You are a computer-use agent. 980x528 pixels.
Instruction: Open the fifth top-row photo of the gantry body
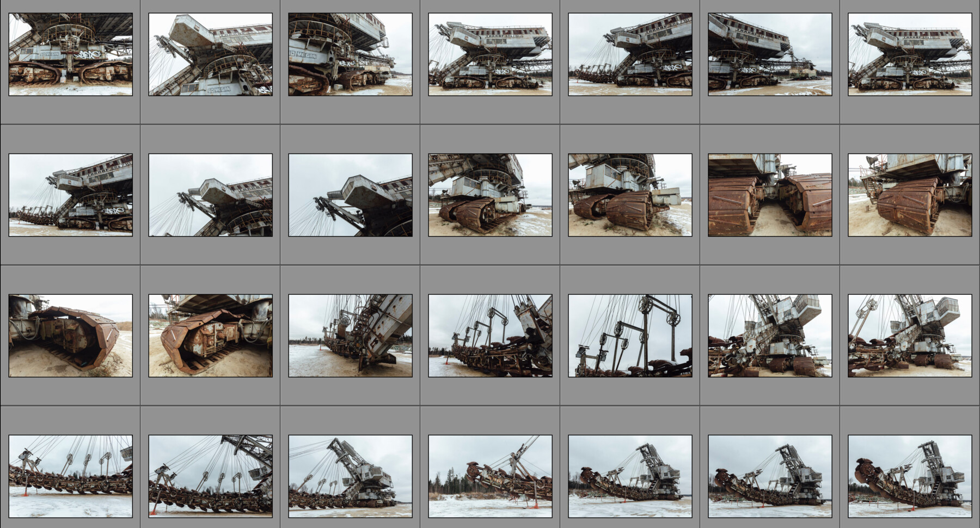[629, 54]
